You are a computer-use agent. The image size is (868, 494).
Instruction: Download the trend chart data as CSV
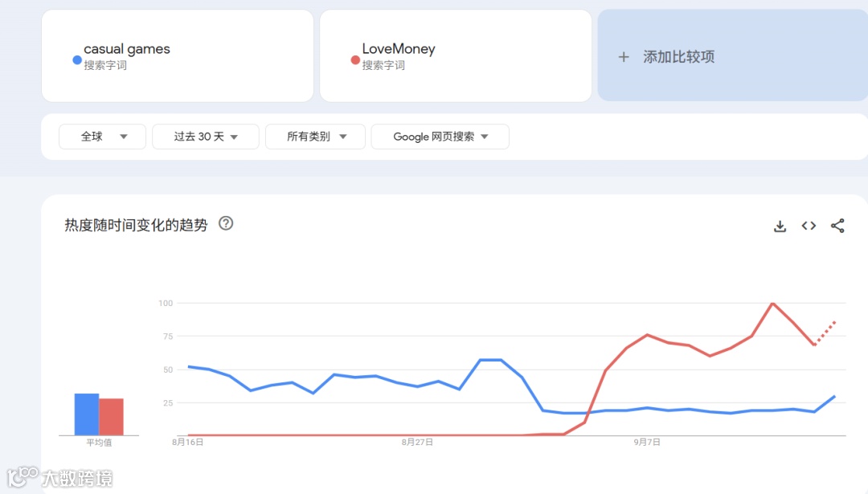pyautogui.click(x=780, y=226)
